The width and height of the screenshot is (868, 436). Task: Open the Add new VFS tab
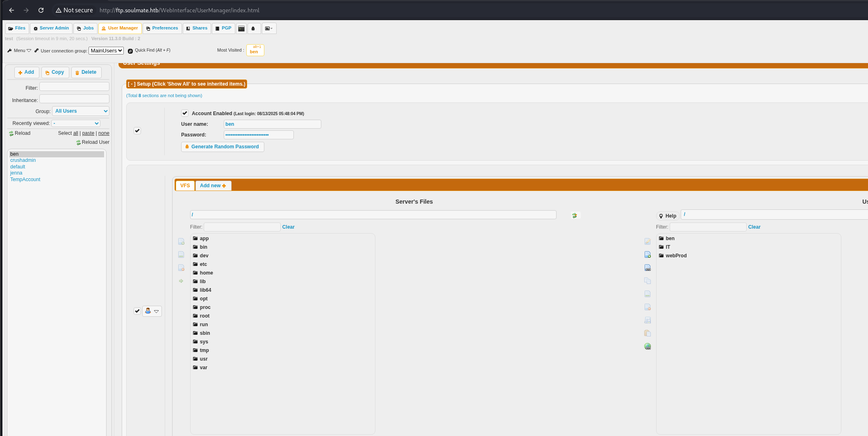point(213,185)
